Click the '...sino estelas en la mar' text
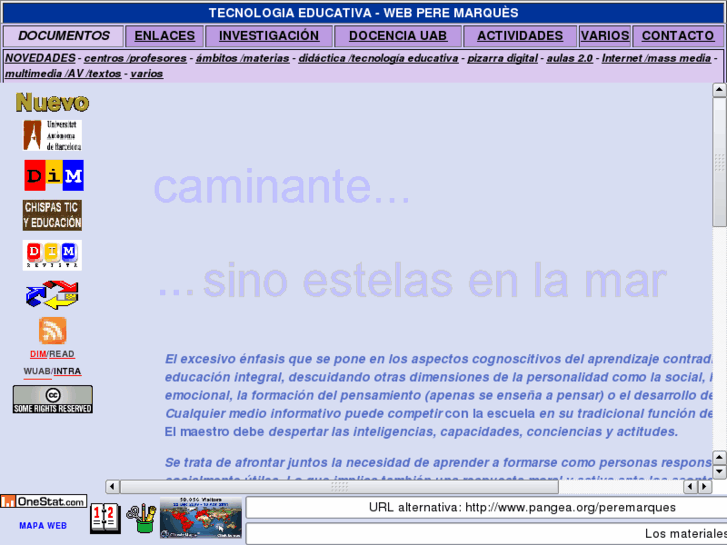 click(x=412, y=281)
